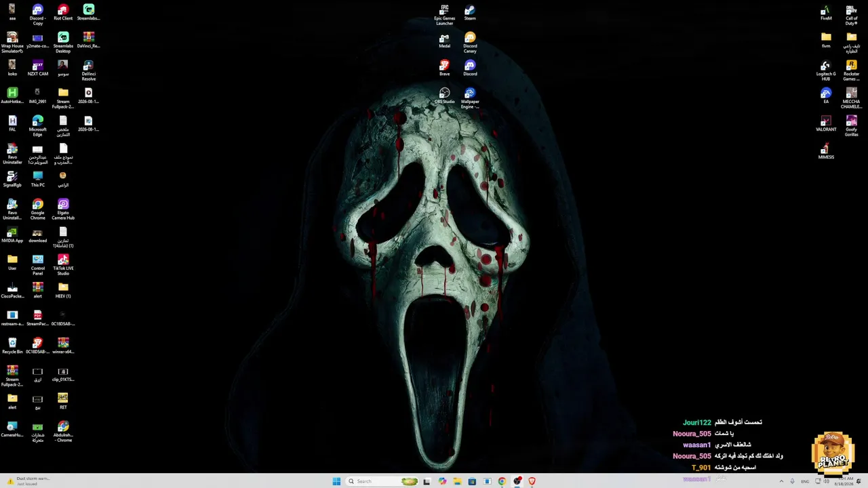This screenshot has height=488, width=868.
Task: Select the AutoHotkey icon
Action: click(12, 96)
